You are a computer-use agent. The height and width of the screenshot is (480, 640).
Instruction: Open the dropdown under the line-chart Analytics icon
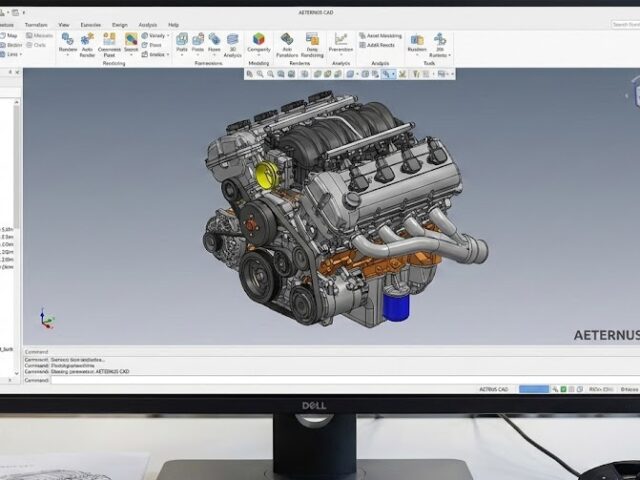tap(341, 56)
